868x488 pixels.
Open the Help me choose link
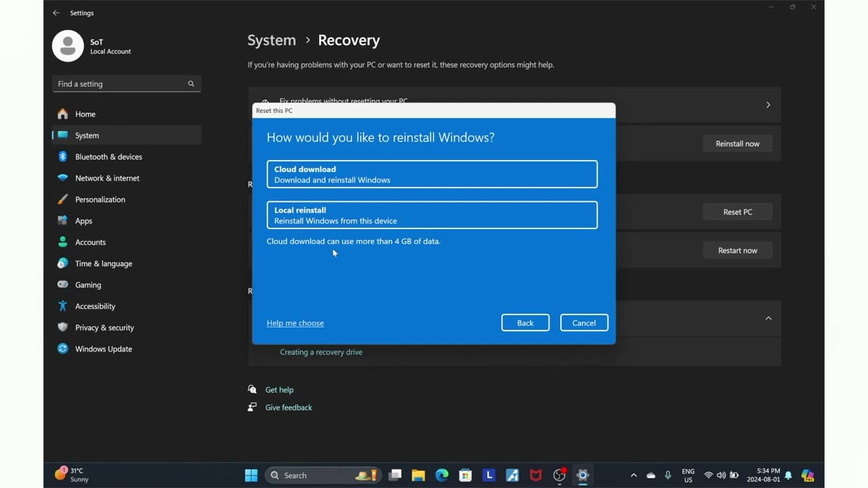click(x=295, y=323)
